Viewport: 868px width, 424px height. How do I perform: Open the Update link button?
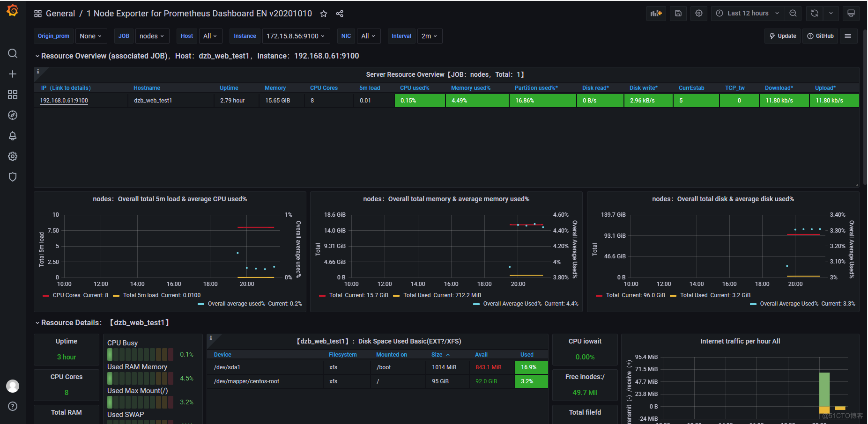click(783, 36)
